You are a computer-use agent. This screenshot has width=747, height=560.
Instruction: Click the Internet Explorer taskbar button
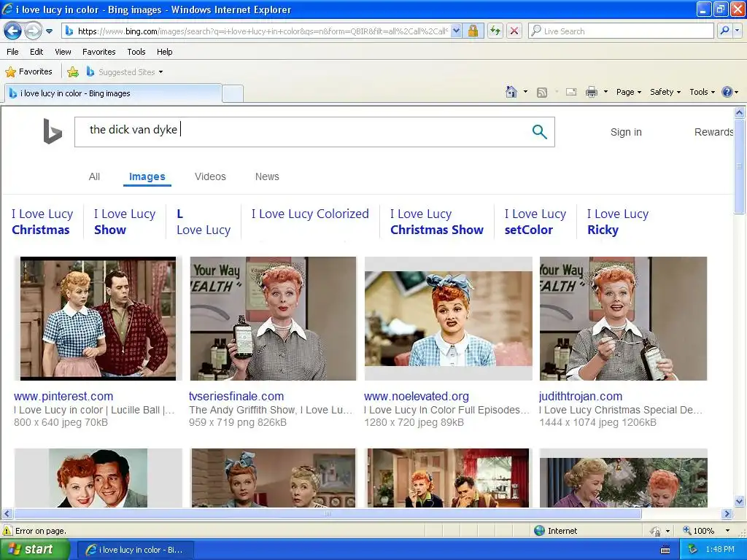134,550
